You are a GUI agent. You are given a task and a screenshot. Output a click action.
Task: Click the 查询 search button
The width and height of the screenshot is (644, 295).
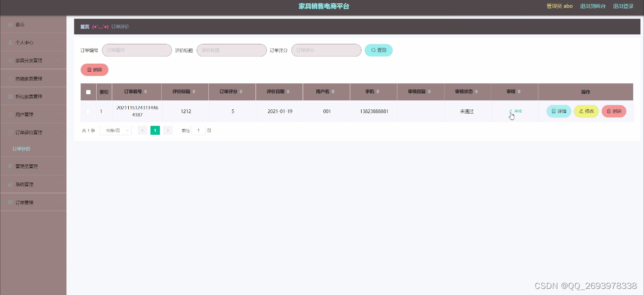tap(379, 50)
